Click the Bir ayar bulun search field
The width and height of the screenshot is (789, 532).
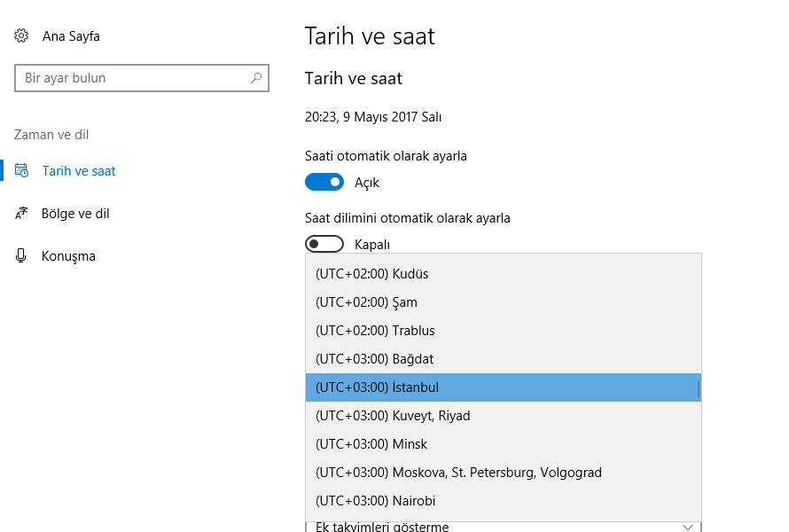click(x=133, y=78)
